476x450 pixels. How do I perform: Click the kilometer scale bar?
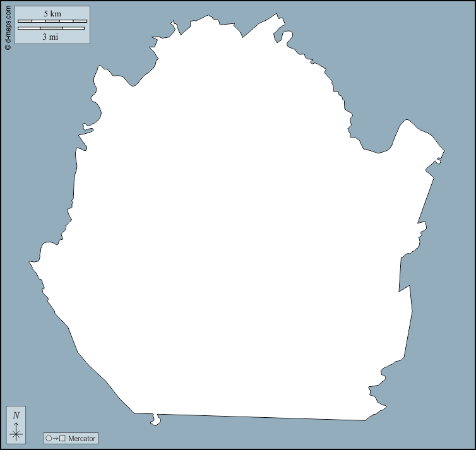tap(52, 21)
